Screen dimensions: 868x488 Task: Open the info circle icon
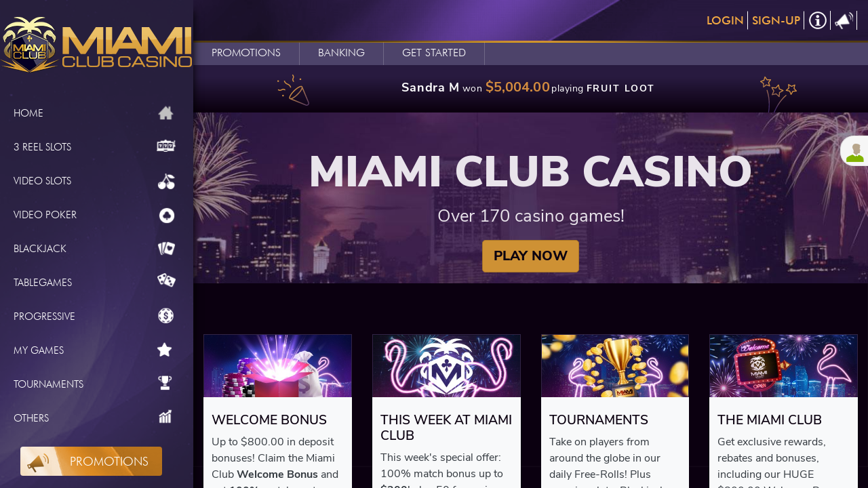pos(818,20)
